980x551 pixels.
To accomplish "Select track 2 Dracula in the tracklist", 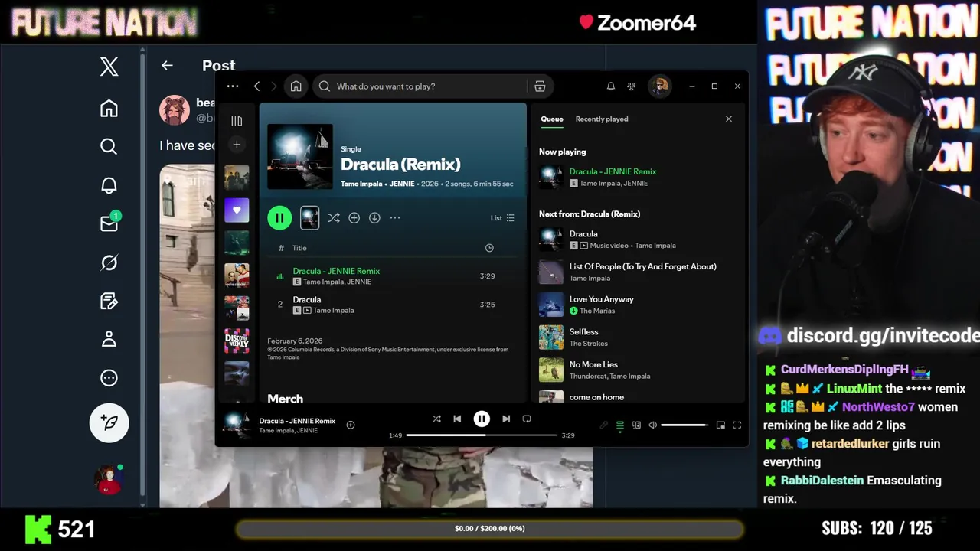I will click(x=393, y=305).
